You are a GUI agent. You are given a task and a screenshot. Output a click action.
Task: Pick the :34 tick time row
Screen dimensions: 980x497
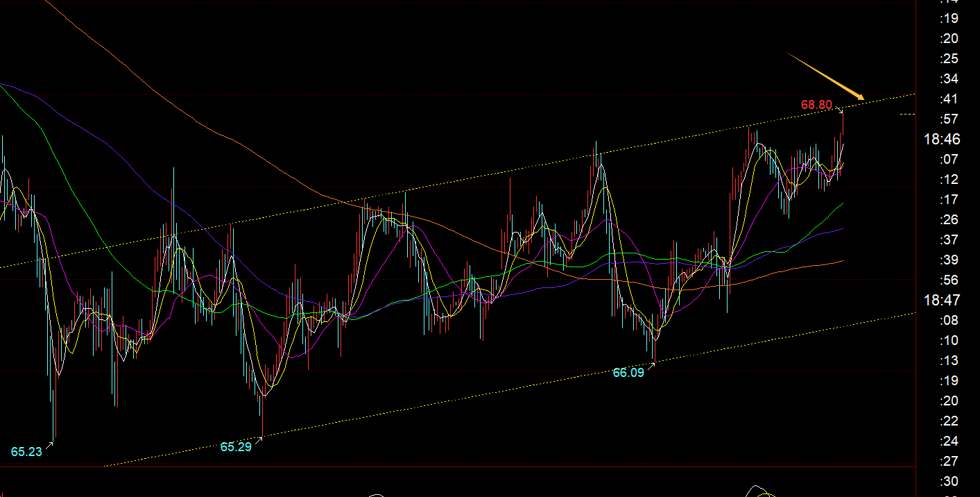[948, 78]
